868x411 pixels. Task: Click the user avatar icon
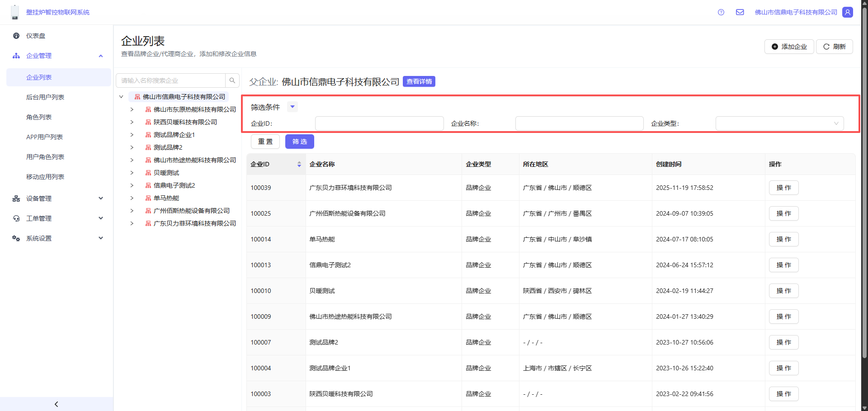[x=848, y=12]
